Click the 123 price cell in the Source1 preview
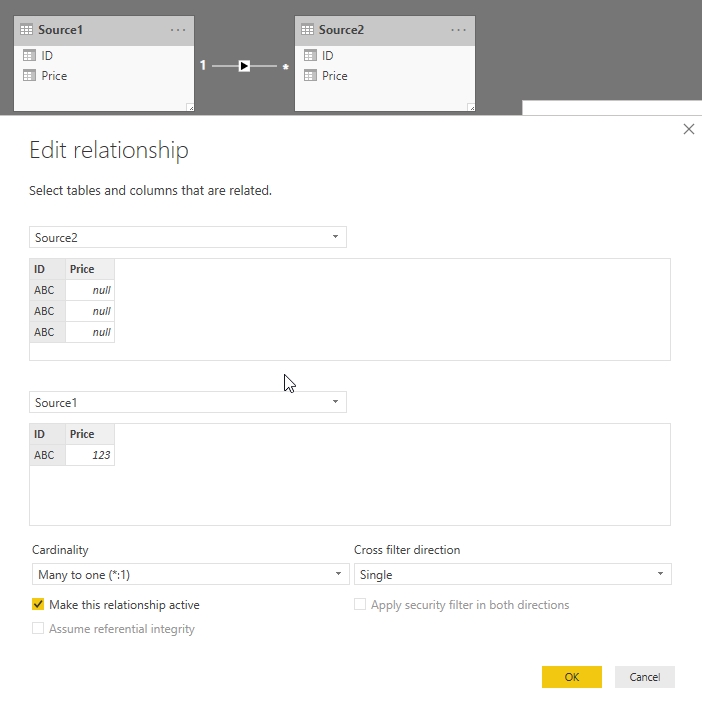Viewport: 702px width, 713px height. tap(90, 455)
